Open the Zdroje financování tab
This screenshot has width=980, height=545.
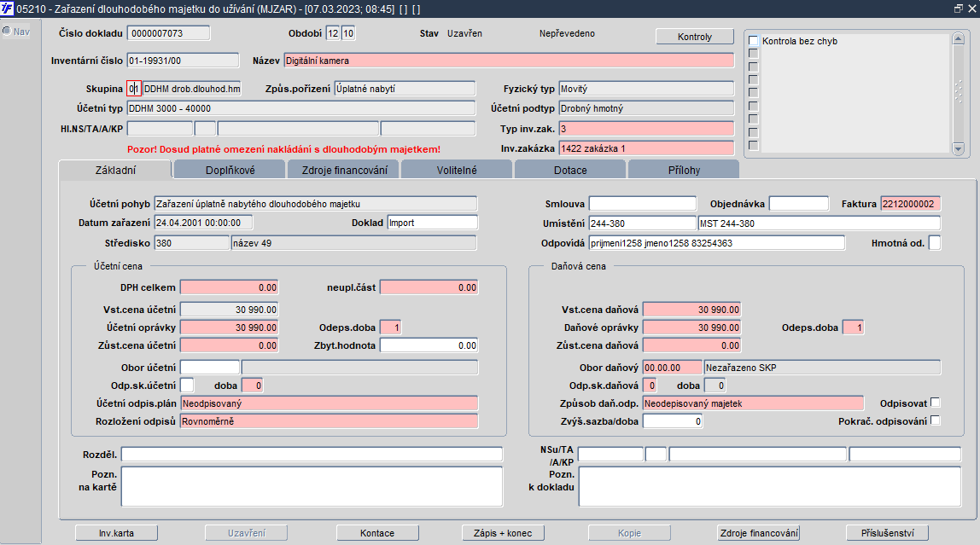[344, 170]
